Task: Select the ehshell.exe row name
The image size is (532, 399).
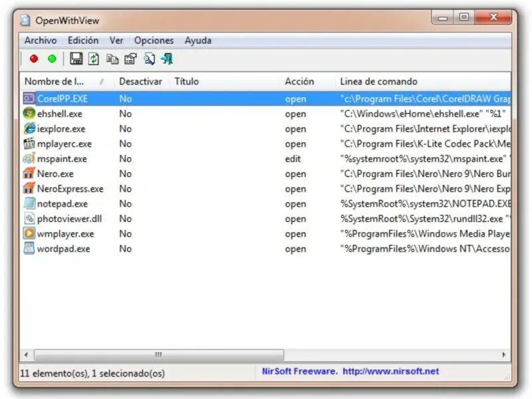Action: [x=60, y=114]
